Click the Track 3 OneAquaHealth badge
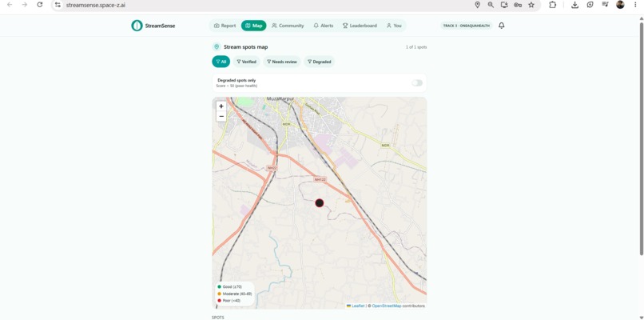 pyautogui.click(x=466, y=26)
